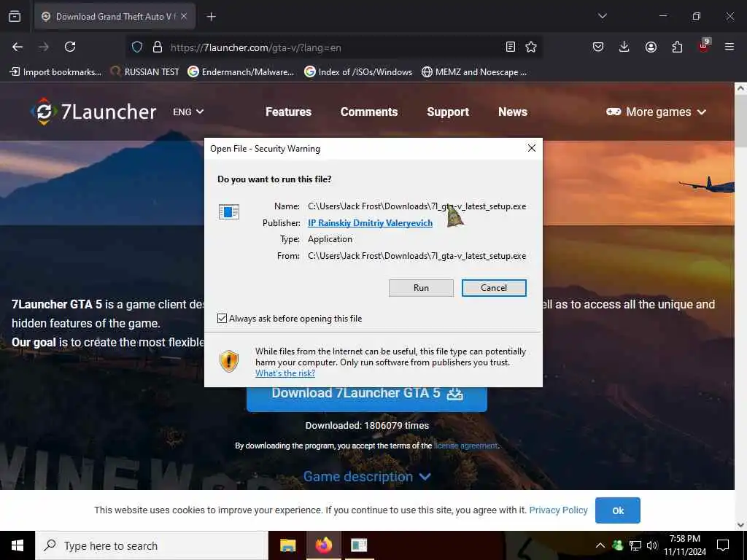Click the forward navigation arrow

[43, 47]
